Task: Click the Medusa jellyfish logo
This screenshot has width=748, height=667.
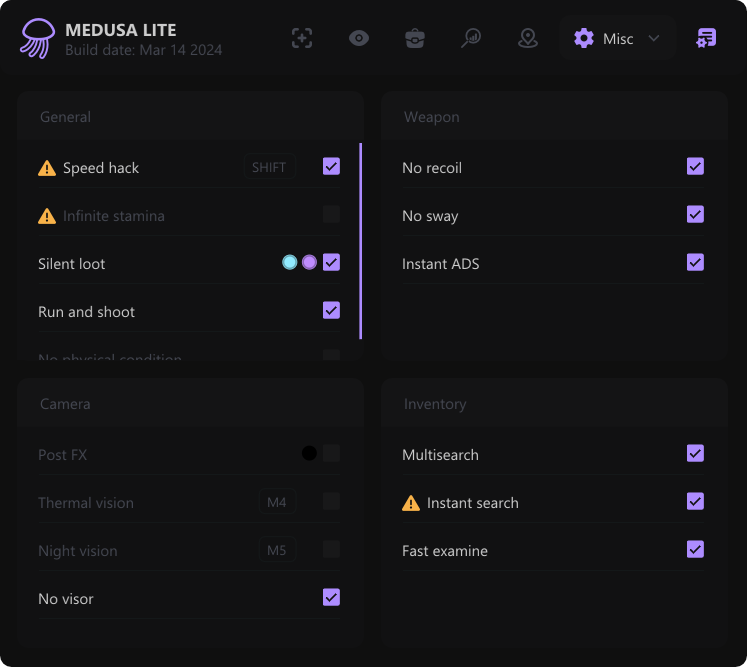Action: (x=38, y=39)
